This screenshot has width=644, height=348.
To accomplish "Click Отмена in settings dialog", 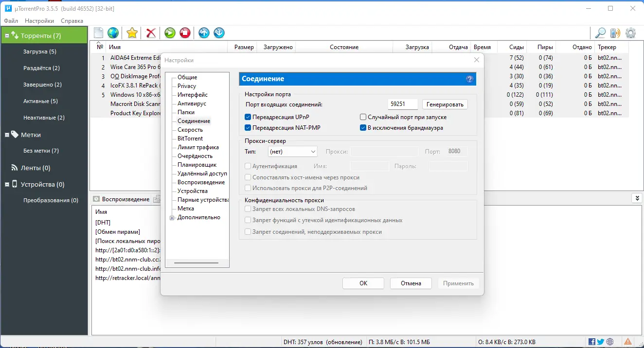I will [x=411, y=283].
